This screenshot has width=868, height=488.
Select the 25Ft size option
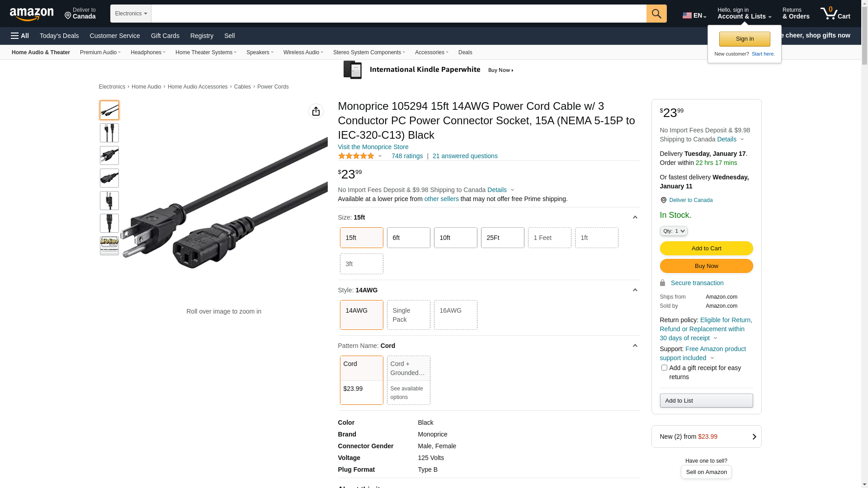tap(502, 238)
